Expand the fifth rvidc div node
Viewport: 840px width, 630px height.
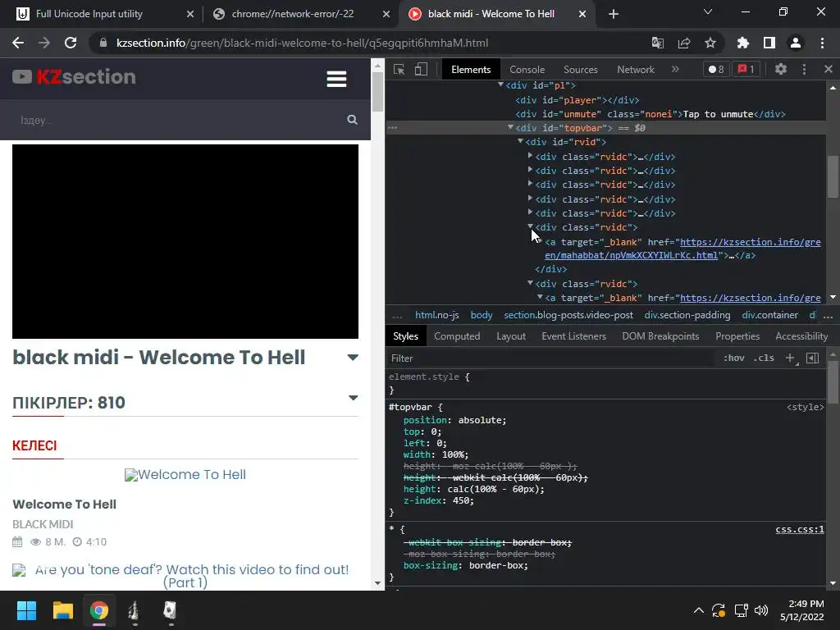[x=531, y=212]
